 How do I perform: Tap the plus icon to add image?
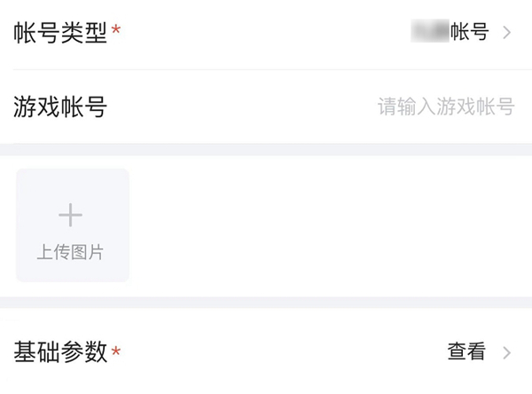[x=70, y=215]
